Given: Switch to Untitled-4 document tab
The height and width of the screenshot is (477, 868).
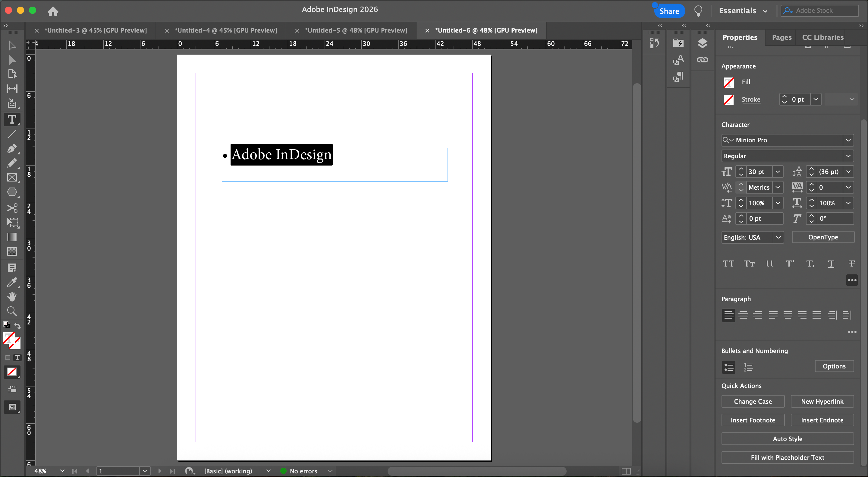Looking at the screenshot, I should [225, 30].
